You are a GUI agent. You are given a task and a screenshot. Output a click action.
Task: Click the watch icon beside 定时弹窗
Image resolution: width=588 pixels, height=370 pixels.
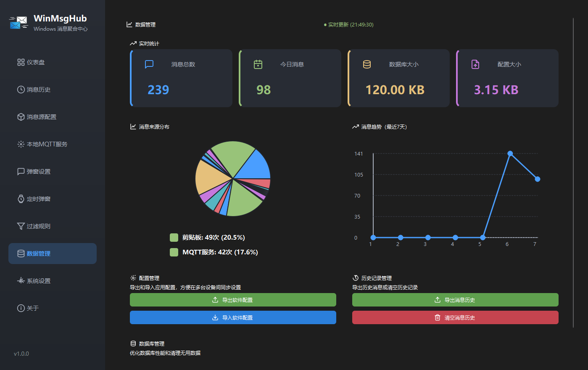coord(21,199)
